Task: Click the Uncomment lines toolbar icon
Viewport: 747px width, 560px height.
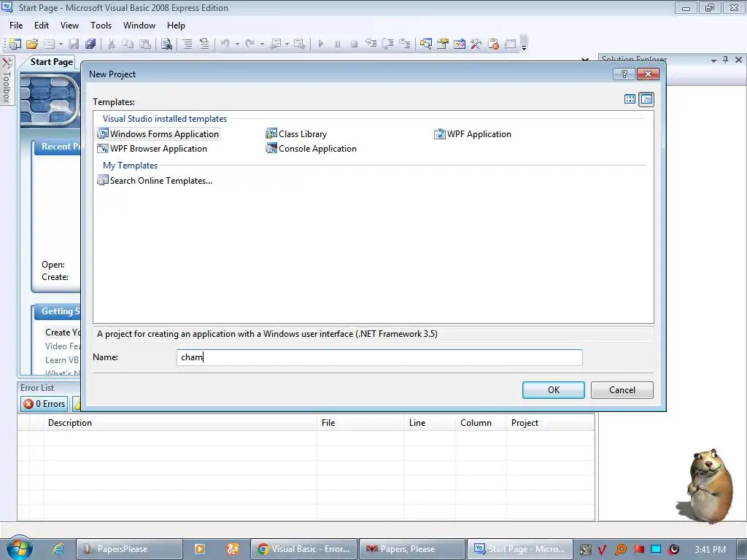Action: point(204,44)
